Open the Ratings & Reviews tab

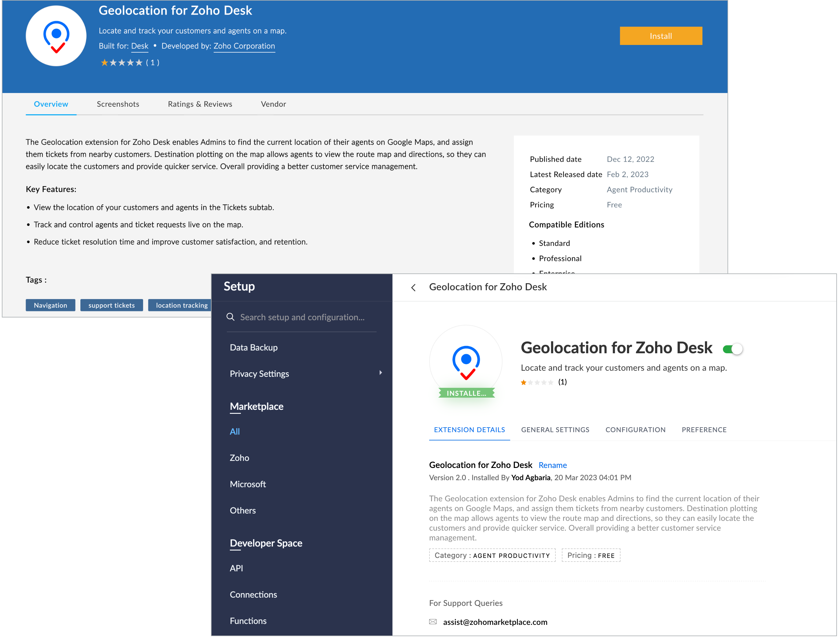(200, 104)
